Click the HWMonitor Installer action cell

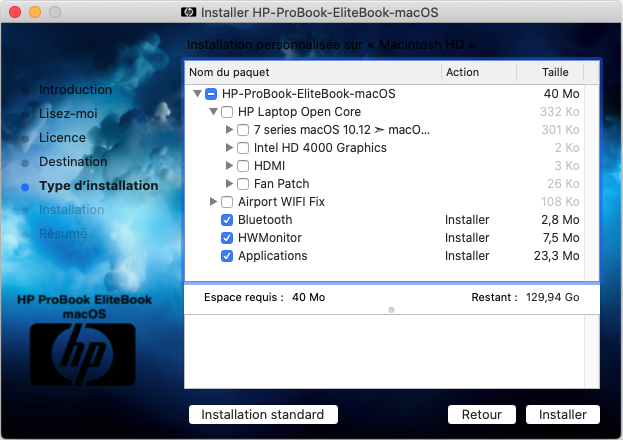tap(467, 238)
